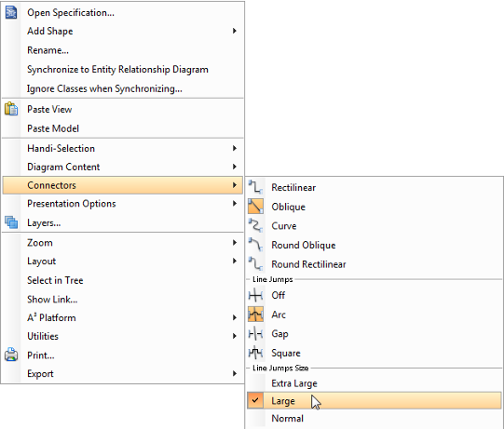Choose the Round Rectilinear connector icon
Screen dimensions: 504x429
[x=256, y=264]
